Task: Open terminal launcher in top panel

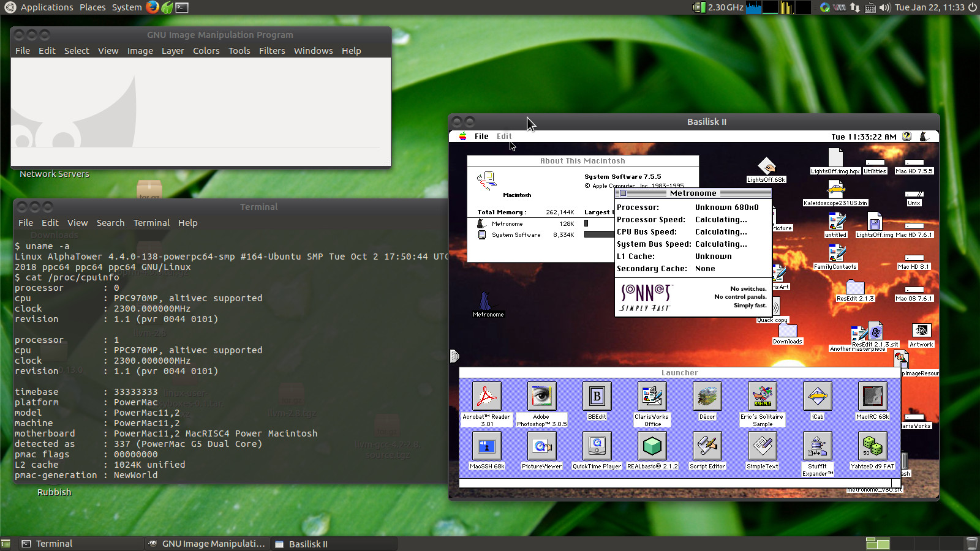Action: click(x=182, y=7)
